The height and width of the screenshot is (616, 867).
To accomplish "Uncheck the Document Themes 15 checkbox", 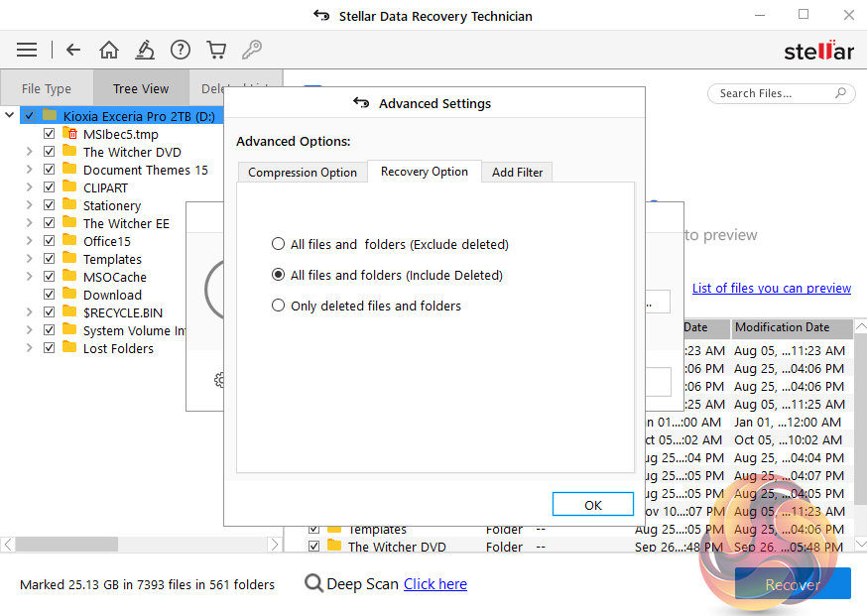I will pos(50,170).
